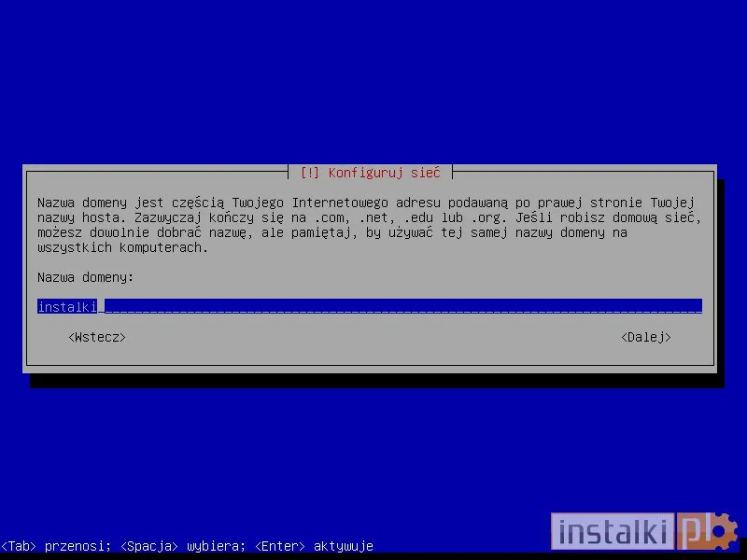Image resolution: width=747 pixels, height=560 pixels.
Task: Place cursor after 'instalki' in the text field
Action: (x=100, y=305)
